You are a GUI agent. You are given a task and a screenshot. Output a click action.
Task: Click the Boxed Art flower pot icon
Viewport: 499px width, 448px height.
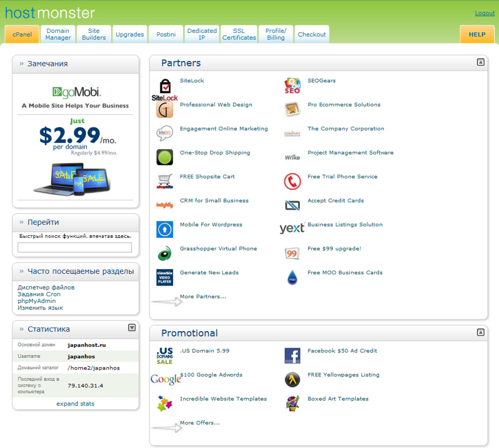pos(292,403)
